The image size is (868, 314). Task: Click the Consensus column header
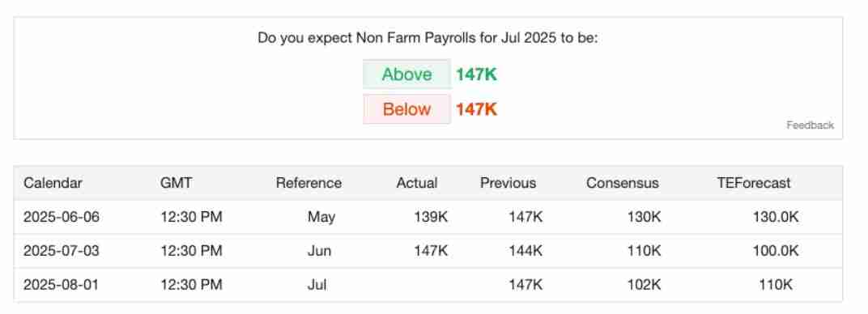[x=622, y=183]
